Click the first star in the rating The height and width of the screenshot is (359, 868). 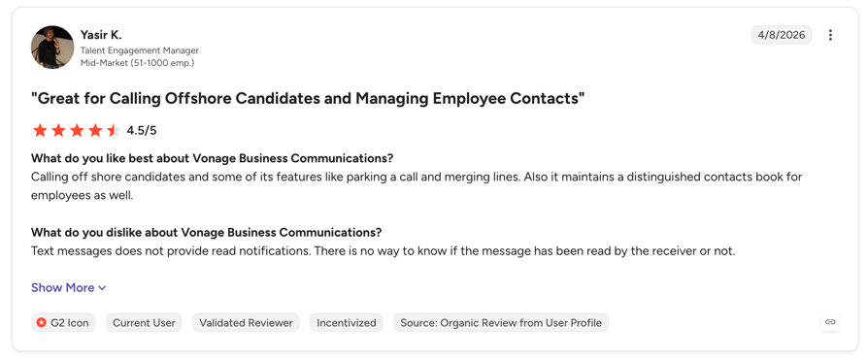(x=40, y=131)
